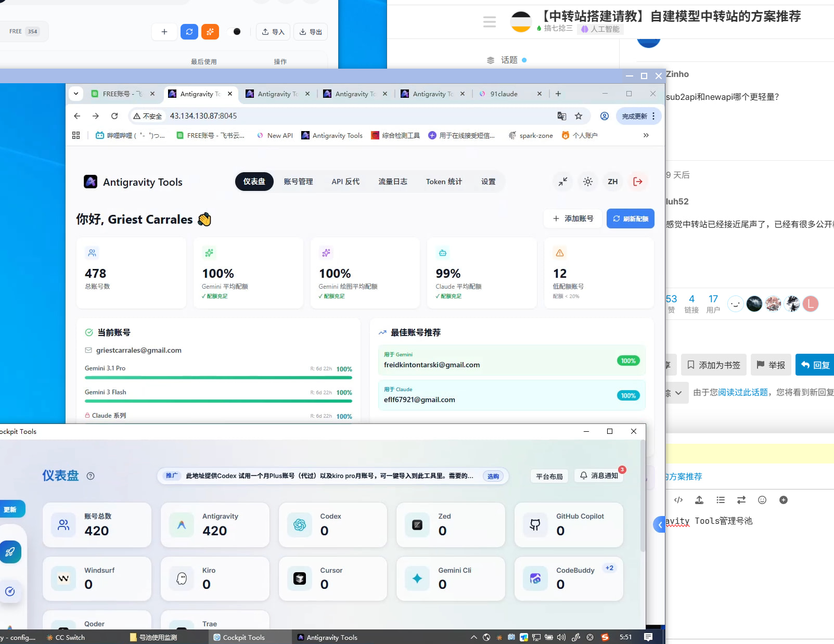
Task: Click the address bar URL field
Action: [359, 116]
